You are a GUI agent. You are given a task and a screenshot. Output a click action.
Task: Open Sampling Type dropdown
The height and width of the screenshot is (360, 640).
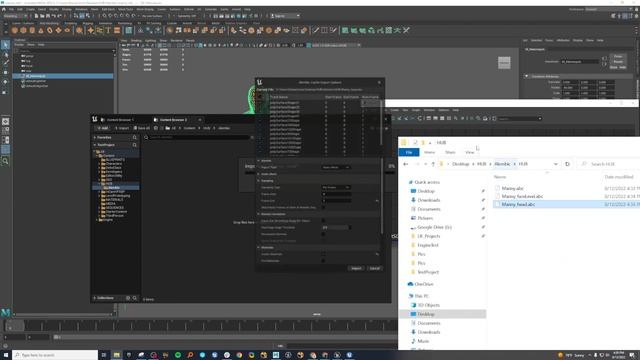[336, 187]
